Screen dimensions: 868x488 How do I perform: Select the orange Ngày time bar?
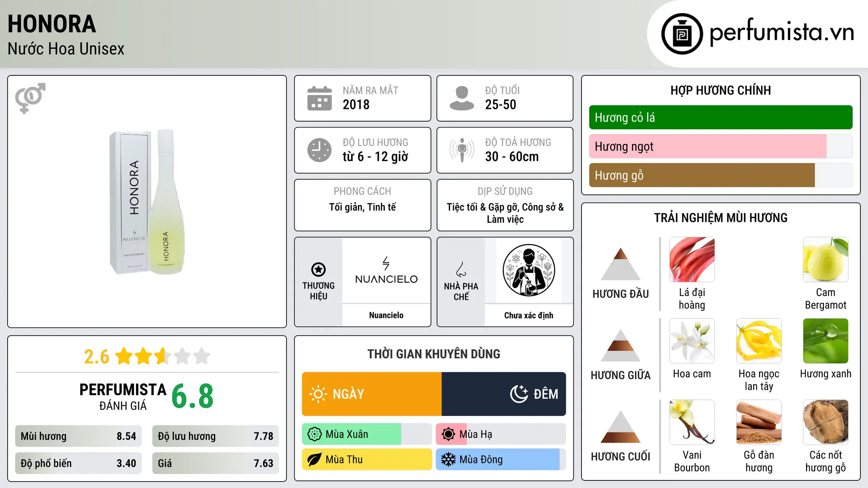(372, 394)
